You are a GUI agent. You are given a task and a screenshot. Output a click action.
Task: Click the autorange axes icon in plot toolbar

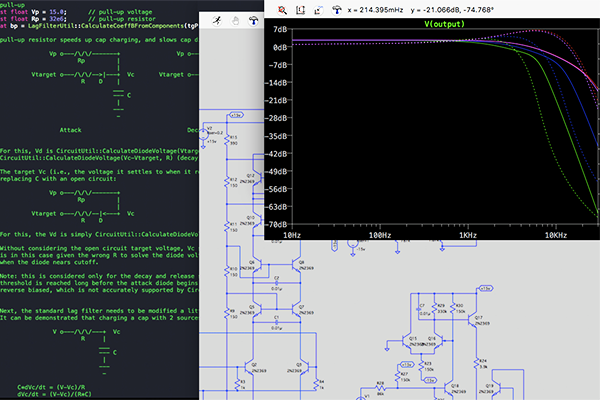pyautogui.click(x=318, y=10)
